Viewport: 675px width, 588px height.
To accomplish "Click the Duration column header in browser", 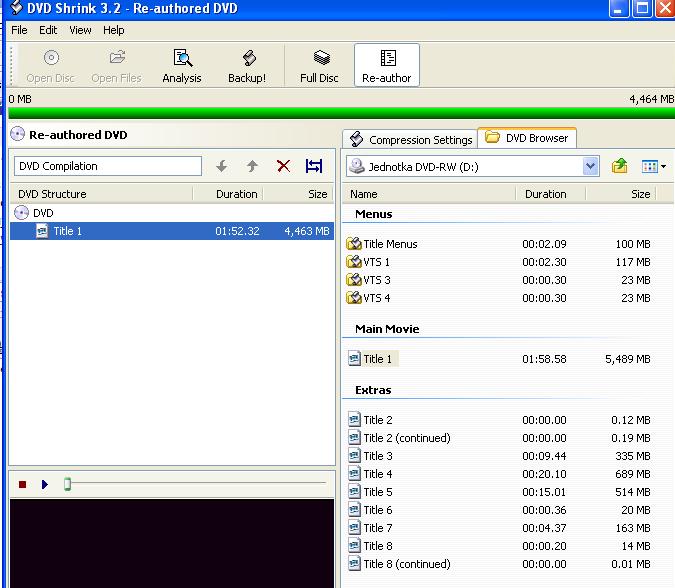I will click(545, 194).
